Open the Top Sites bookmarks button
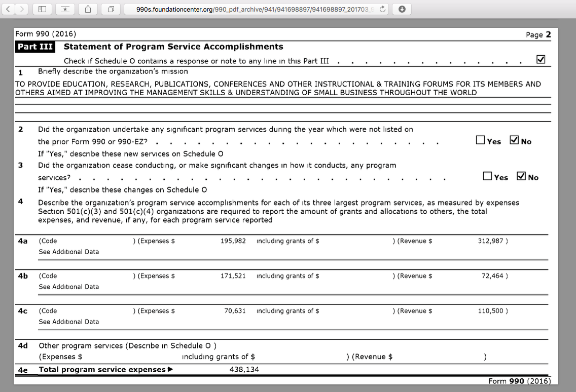Viewport: 576px width, 392px height. tap(65, 9)
